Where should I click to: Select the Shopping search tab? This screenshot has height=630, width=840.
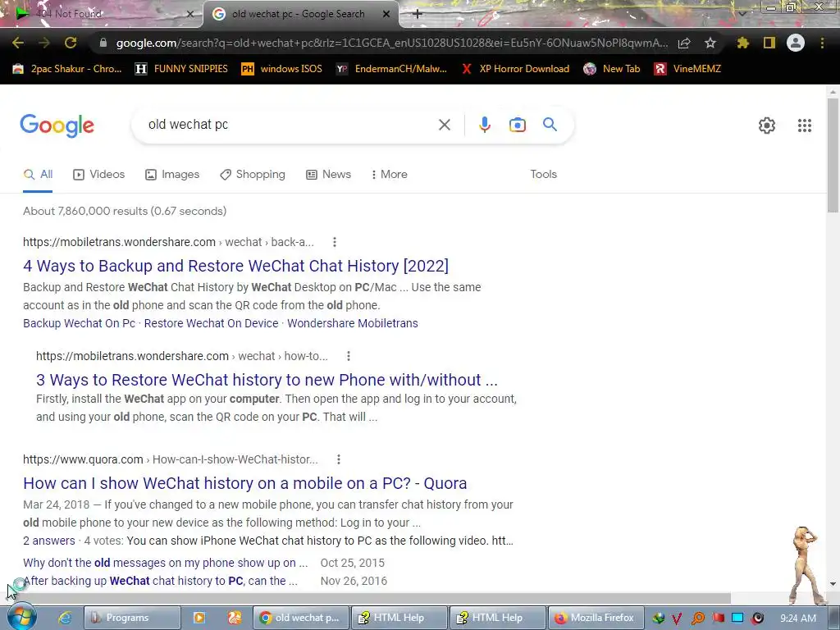coord(253,175)
